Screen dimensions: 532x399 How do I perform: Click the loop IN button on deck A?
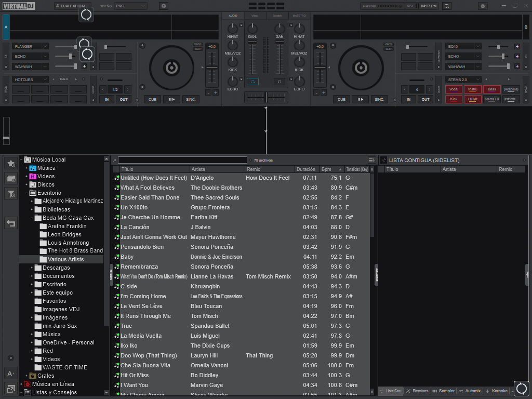[107, 99]
